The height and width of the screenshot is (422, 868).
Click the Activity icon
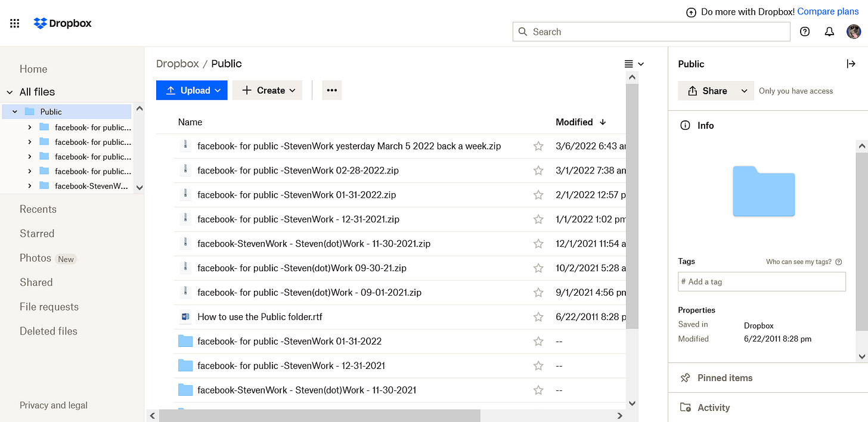[x=686, y=408]
